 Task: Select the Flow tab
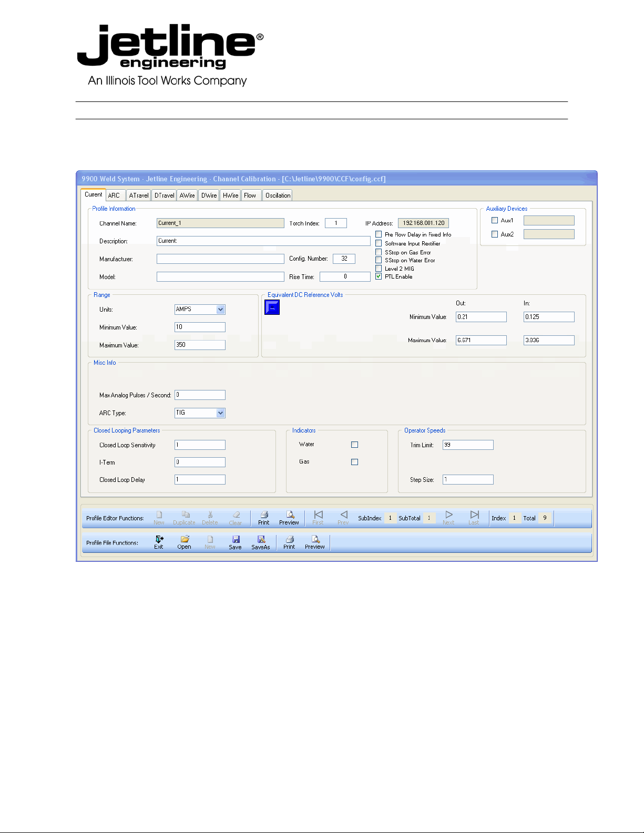pyautogui.click(x=250, y=196)
